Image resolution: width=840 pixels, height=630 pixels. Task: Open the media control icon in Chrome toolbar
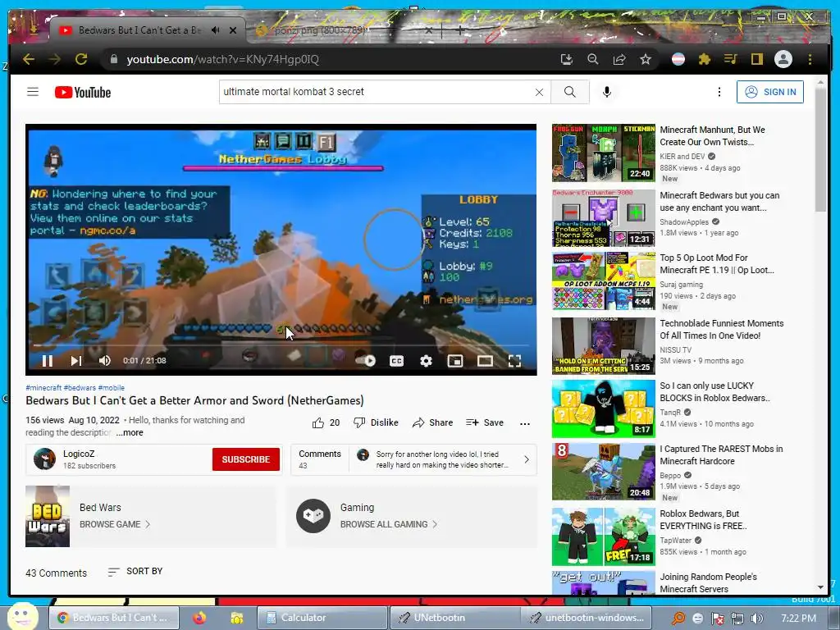point(731,59)
